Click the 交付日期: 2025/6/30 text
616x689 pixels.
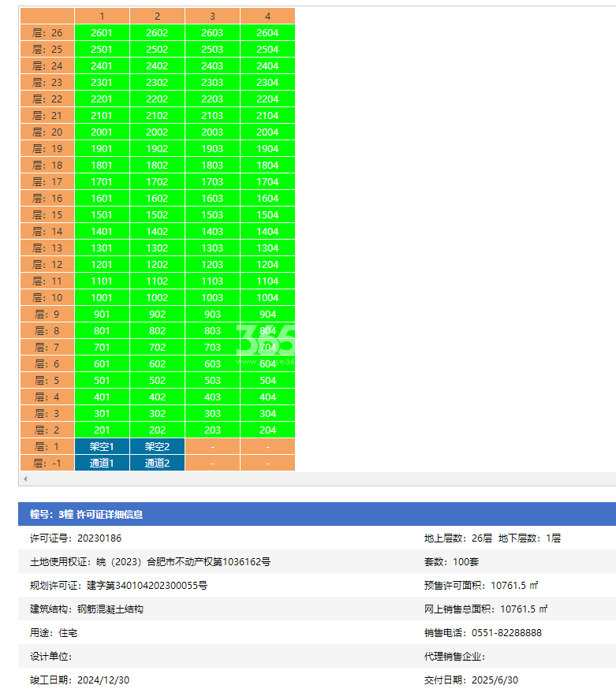pos(472,680)
